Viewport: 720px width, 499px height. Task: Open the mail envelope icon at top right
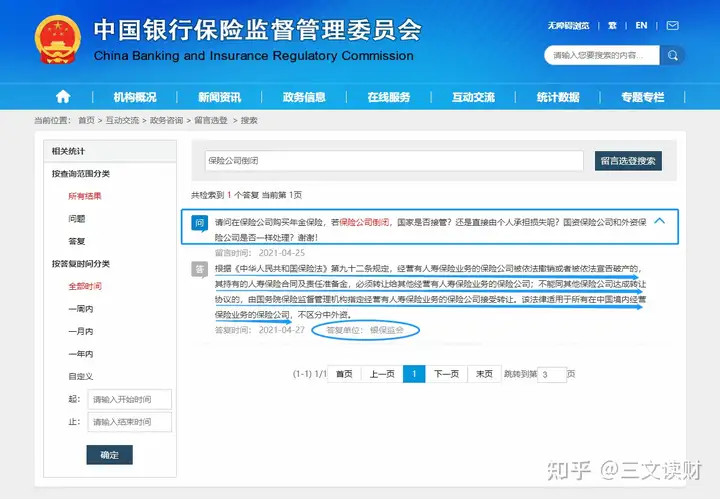tap(673, 26)
